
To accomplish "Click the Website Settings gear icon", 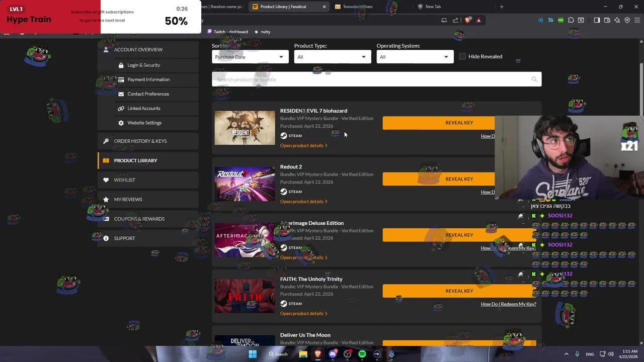I will tap(121, 123).
